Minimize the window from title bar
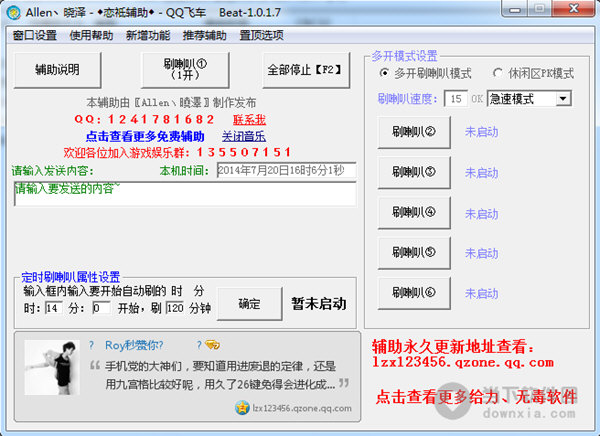 click(x=515, y=9)
